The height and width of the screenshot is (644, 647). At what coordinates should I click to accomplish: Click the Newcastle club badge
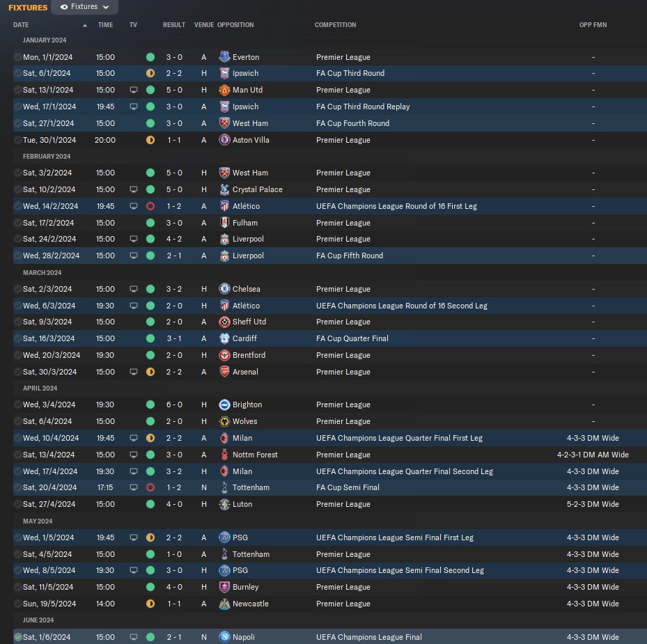point(224,604)
